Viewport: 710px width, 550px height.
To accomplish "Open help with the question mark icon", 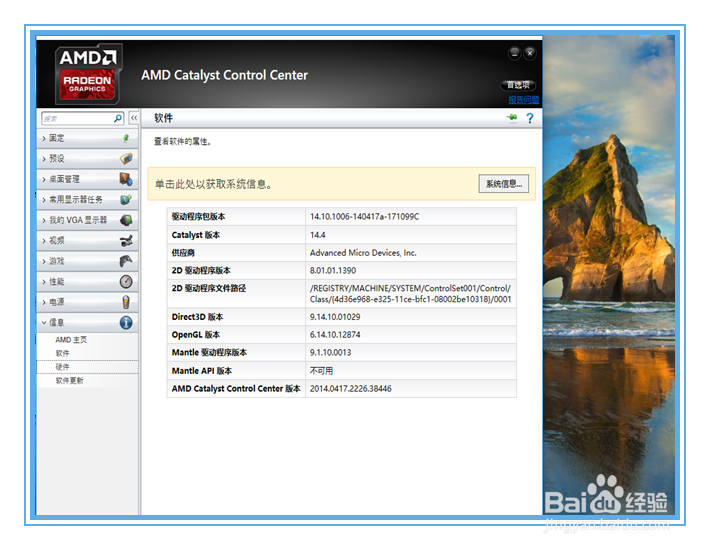I will pos(530,118).
